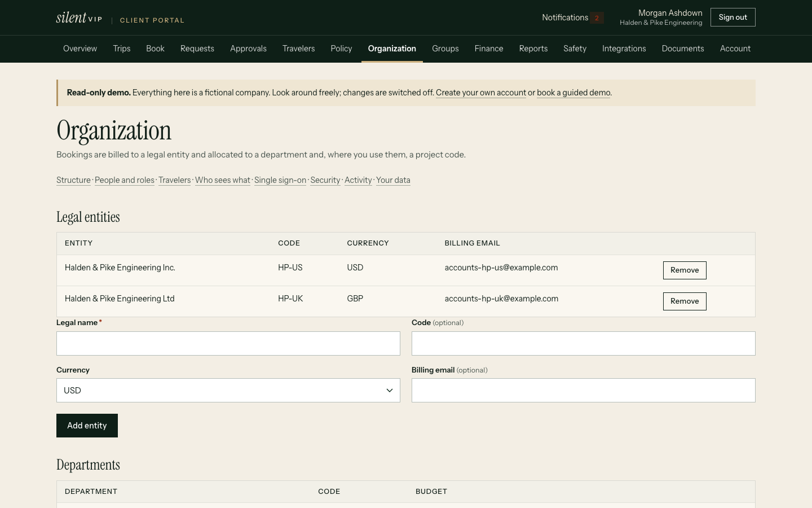Viewport: 812px width, 508px height.
Task: Focus the Code optional input field
Action: click(584, 344)
